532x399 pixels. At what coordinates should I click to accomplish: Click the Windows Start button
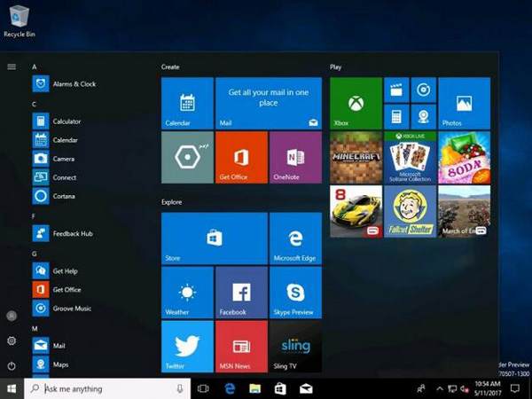click(12, 389)
